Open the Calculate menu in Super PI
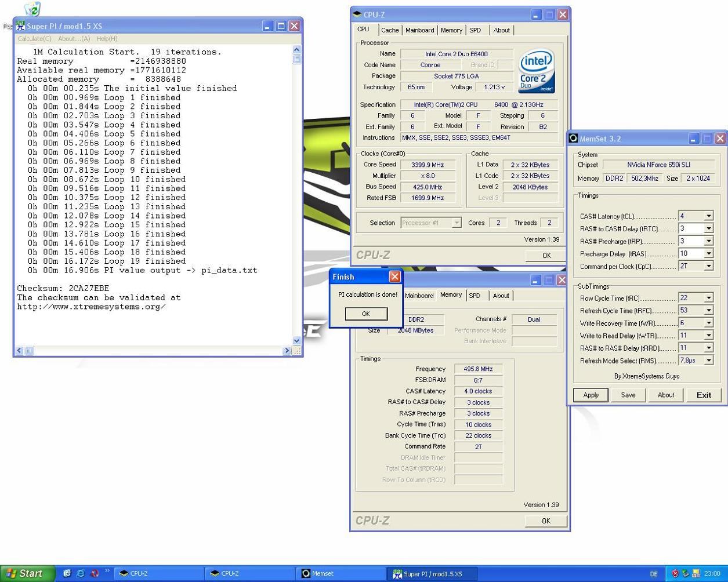The width and height of the screenshot is (728, 582). click(x=34, y=39)
